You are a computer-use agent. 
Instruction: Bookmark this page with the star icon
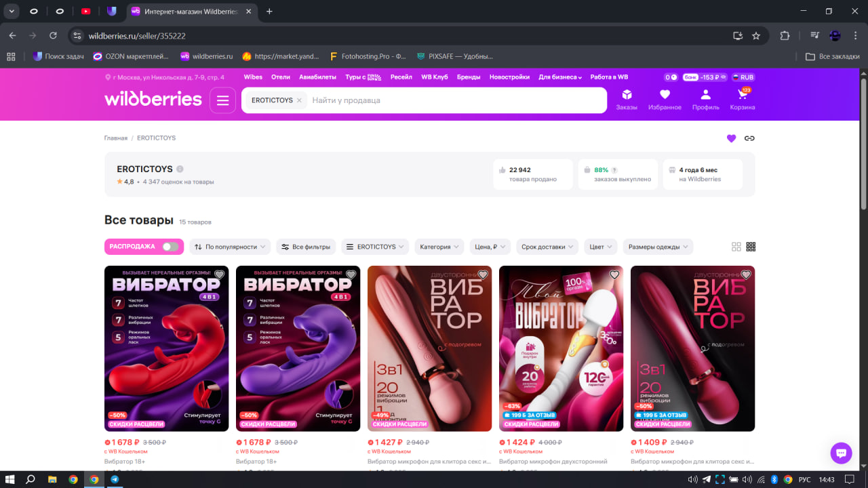tap(756, 36)
